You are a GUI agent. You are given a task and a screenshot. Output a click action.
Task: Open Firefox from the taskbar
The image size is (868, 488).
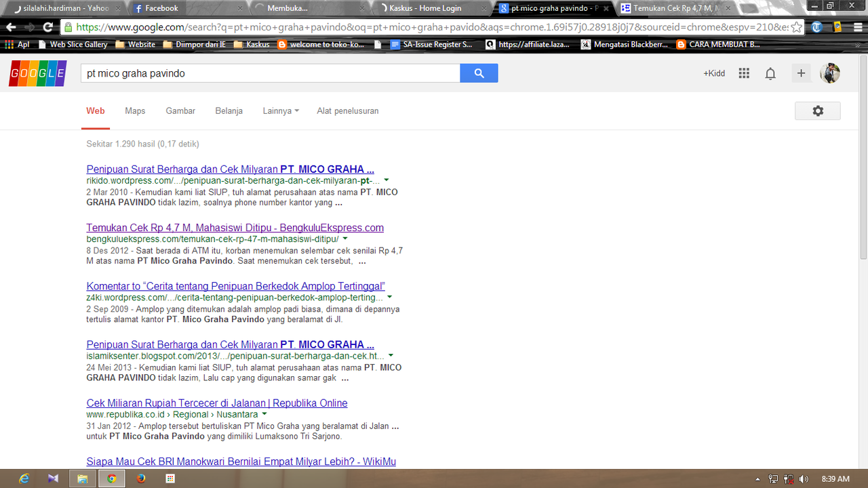[x=141, y=479]
